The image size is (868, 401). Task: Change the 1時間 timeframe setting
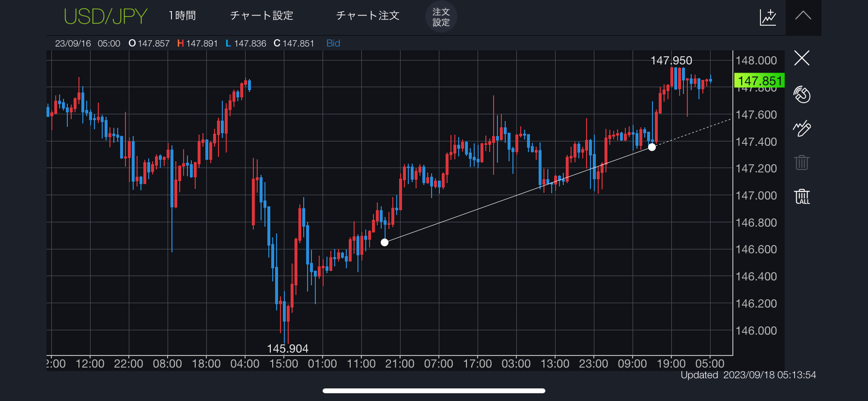click(182, 15)
